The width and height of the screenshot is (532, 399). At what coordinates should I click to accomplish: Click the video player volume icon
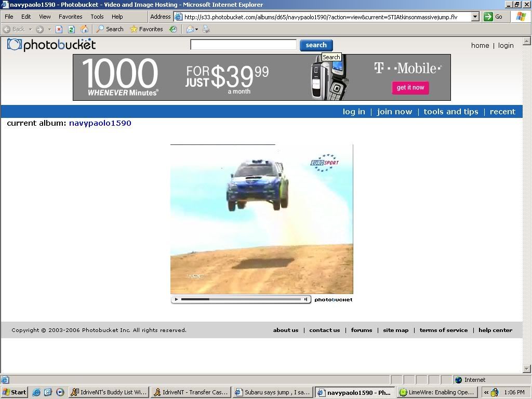[305, 299]
